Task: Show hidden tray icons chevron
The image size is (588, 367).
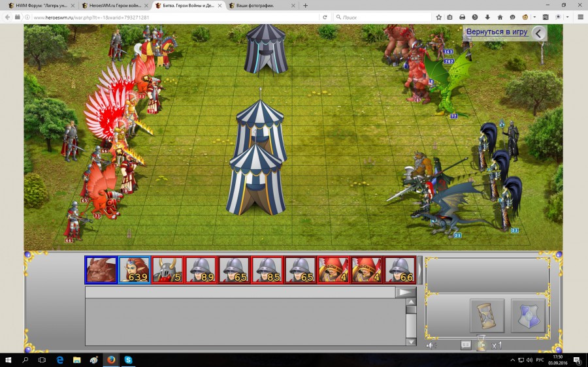Action: click(x=512, y=360)
